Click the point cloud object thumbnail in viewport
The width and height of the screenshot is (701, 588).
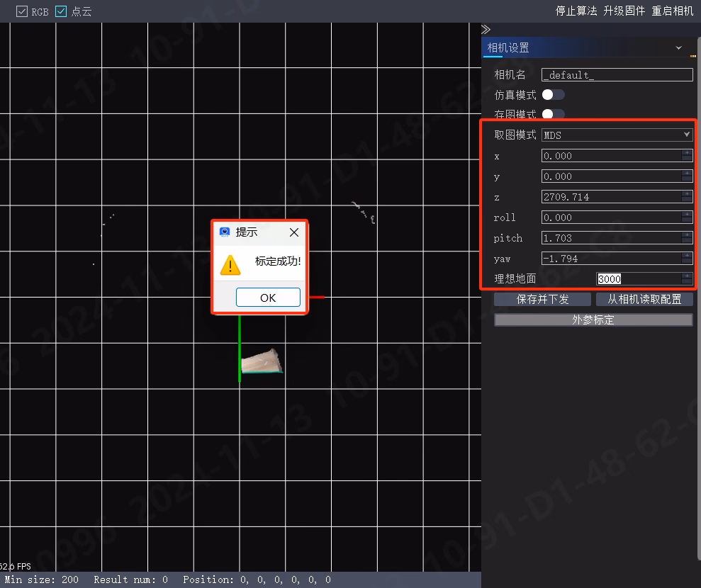(262, 361)
